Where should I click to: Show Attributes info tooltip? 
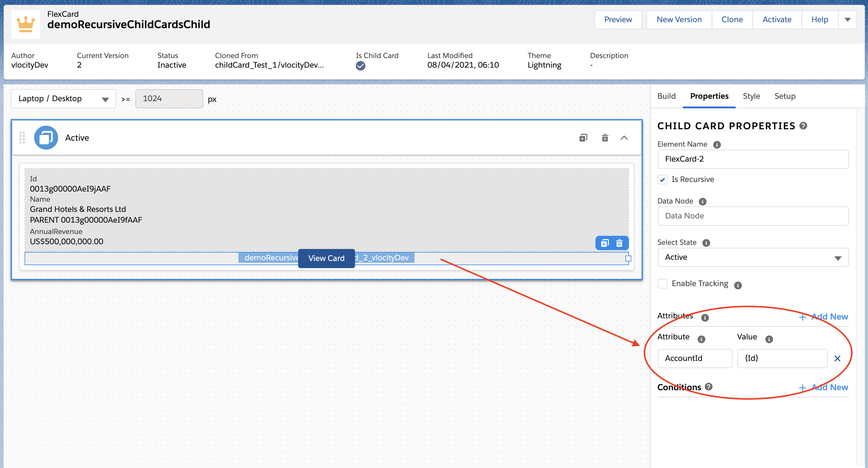tap(705, 317)
